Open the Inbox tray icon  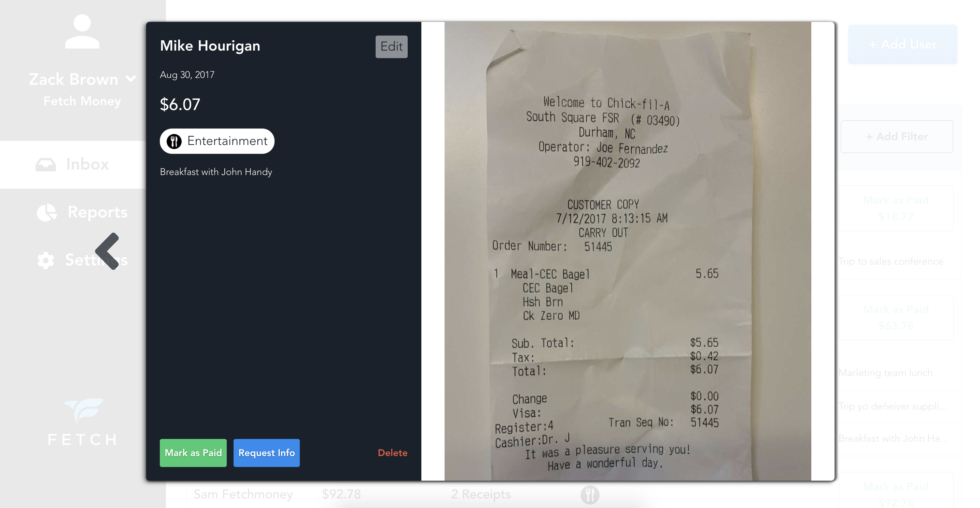[46, 164]
